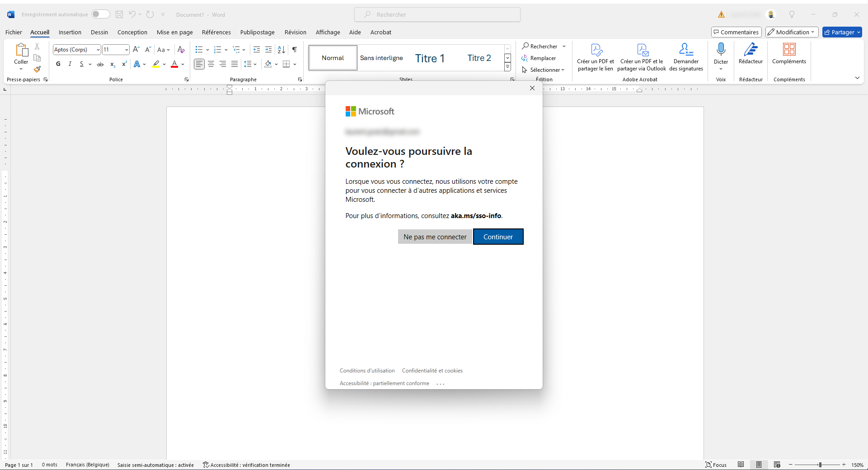Image resolution: width=868 pixels, height=470 pixels.
Task: Open the font size dropdown
Action: click(127, 50)
